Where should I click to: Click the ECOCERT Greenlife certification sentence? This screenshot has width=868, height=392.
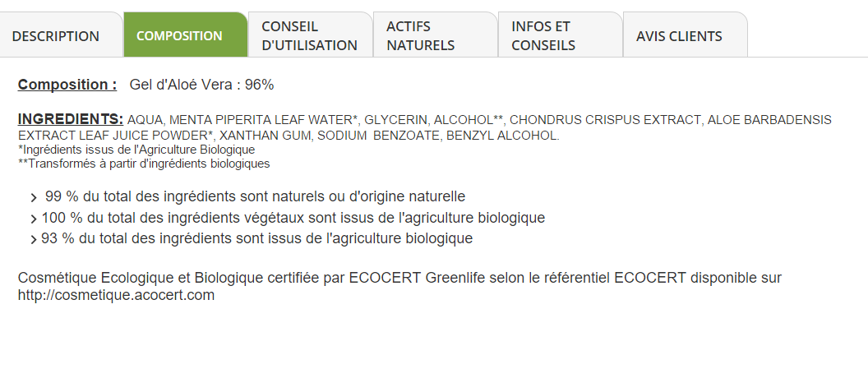[x=399, y=286]
